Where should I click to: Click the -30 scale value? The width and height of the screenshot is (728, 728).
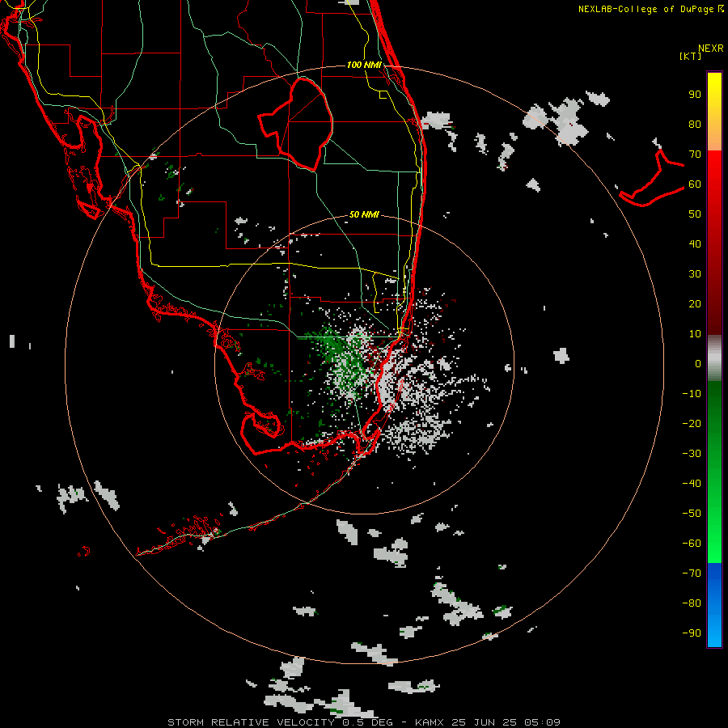point(692,454)
